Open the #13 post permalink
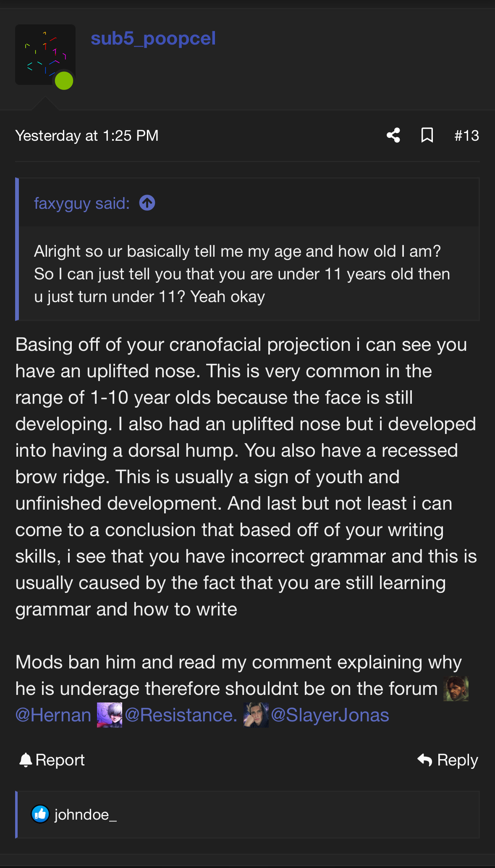 coord(466,136)
